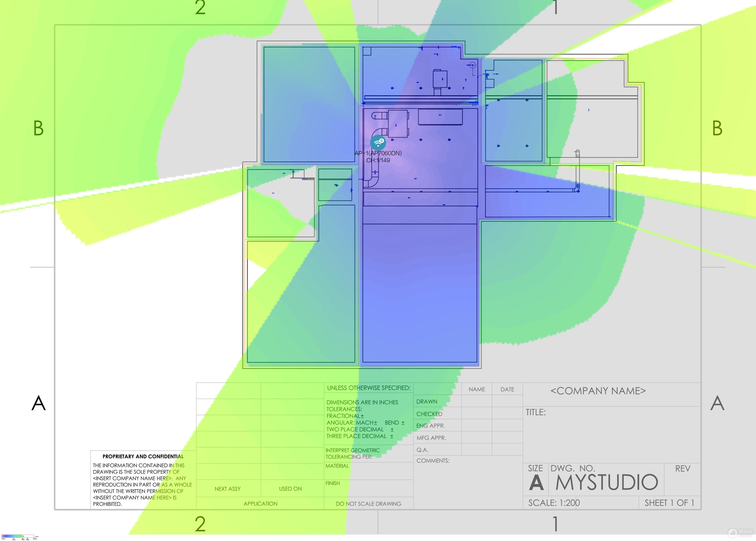The width and height of the screenshot is (756, 541).
Task: Click the SHEET 1 OF 1 cell
Action: pos(669,503)
